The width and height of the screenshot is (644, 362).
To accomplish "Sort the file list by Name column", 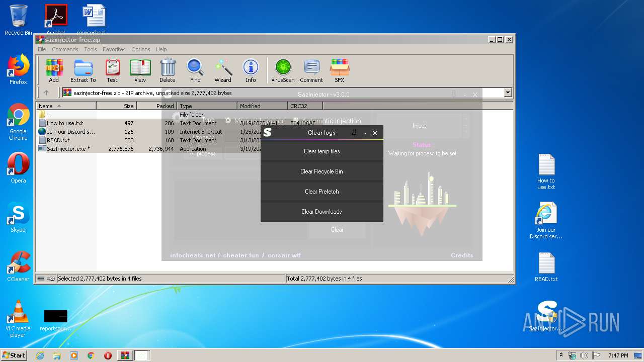I will (66, 106).
